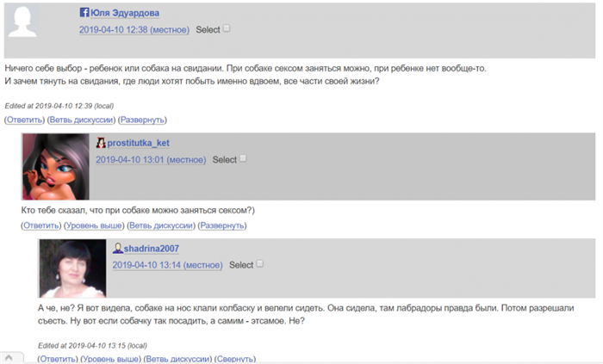This screenshot has height=364, width=603.
Task: Tick Select checkbox for prostitutka_ket's comment
Action: (x=243, y=158)
